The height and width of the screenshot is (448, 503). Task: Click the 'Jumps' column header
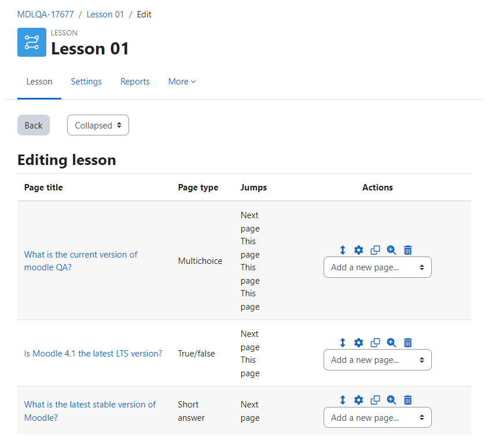point(254,188)
